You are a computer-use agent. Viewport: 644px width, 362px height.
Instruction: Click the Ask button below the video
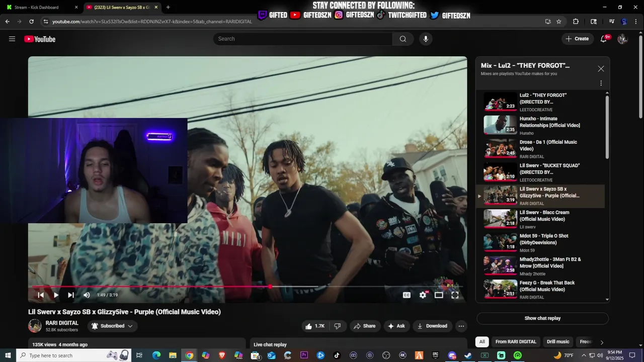396,326
